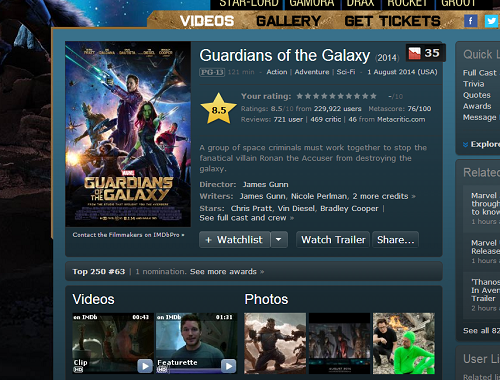Open the Share... menu button
Viewport: 500px width, 380px height.
pyautogui.click(x=395, y=240)
